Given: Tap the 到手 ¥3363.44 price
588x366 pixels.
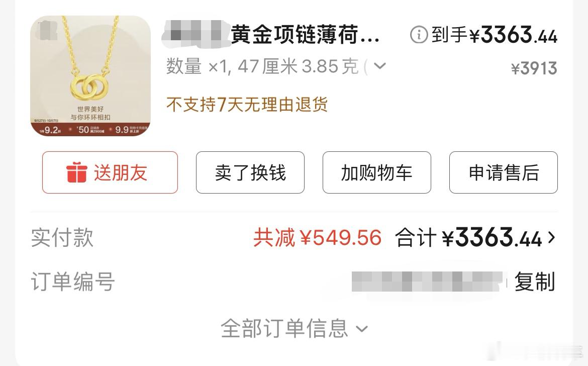Looking at the screenshot, I should coord(494,35).
